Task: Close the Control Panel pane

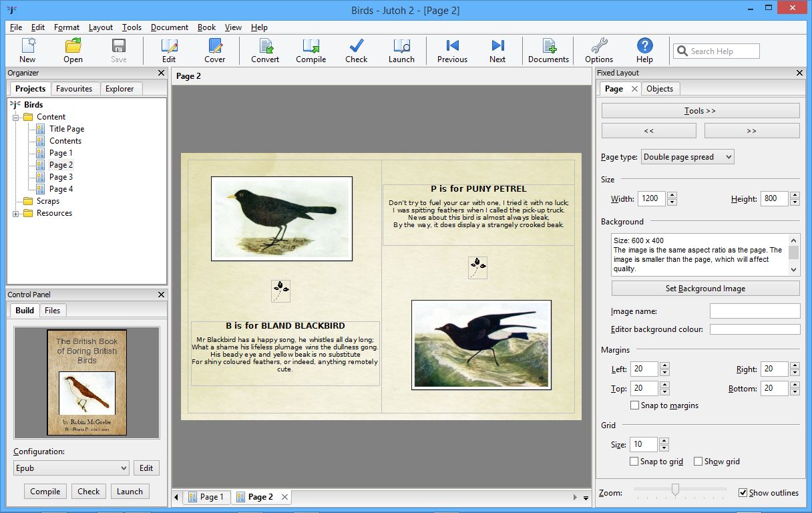Action: coord(161,295)
